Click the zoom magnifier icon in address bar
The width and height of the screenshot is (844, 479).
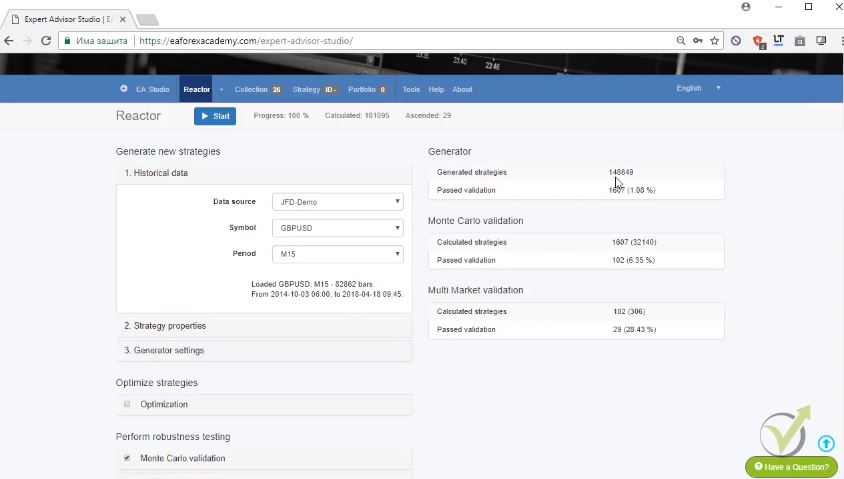click(x=681, y=41)
